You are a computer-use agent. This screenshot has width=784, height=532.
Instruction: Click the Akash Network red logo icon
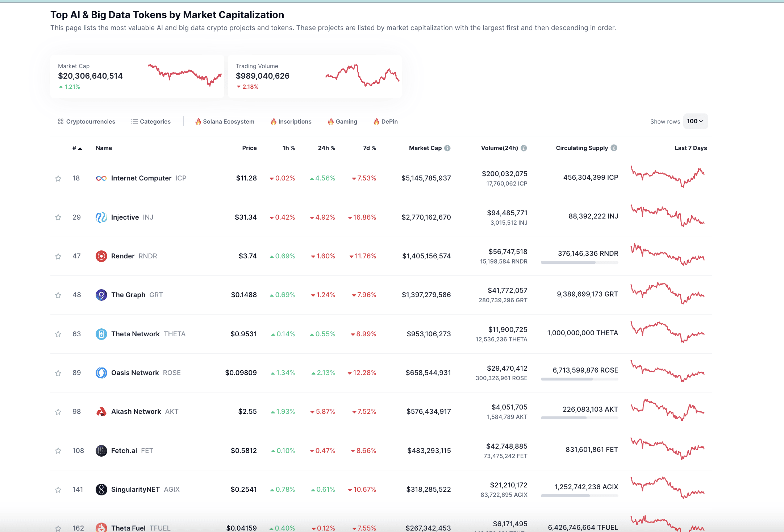tap(101, 412)
